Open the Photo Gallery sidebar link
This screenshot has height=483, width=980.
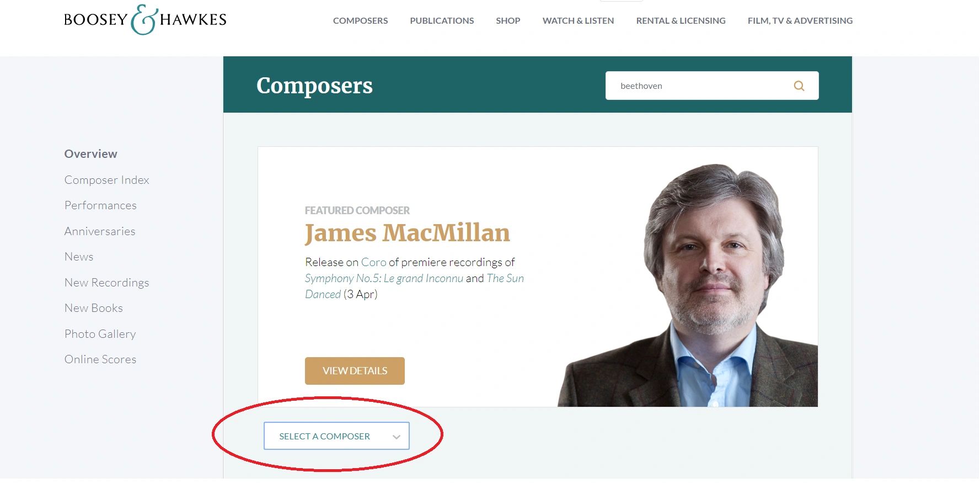100,334
